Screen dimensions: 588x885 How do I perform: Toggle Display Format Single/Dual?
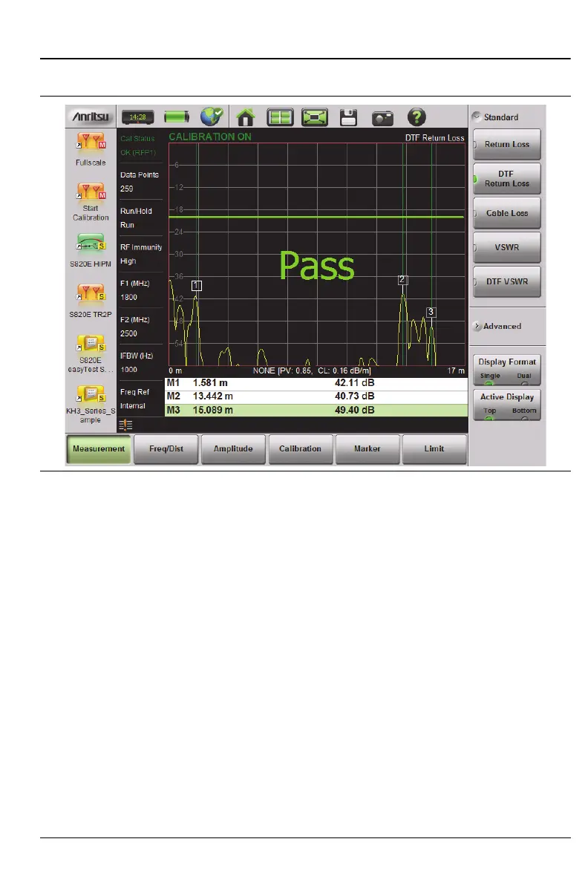click(x=507, y=370)
